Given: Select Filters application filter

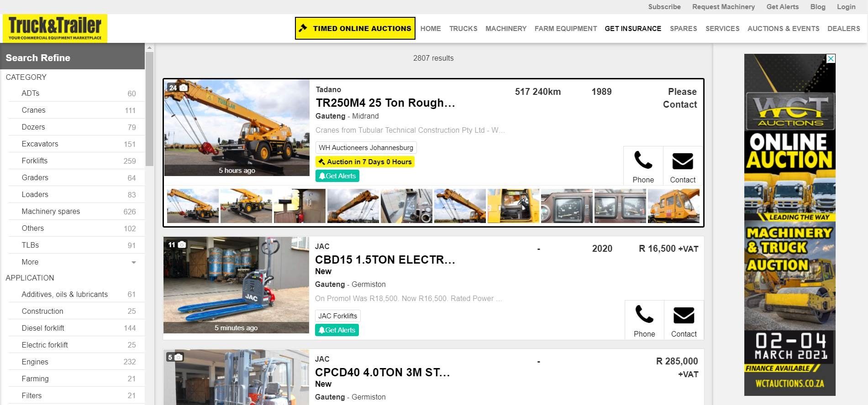Looking at the screenshot, I should click(x=76, y=395).
